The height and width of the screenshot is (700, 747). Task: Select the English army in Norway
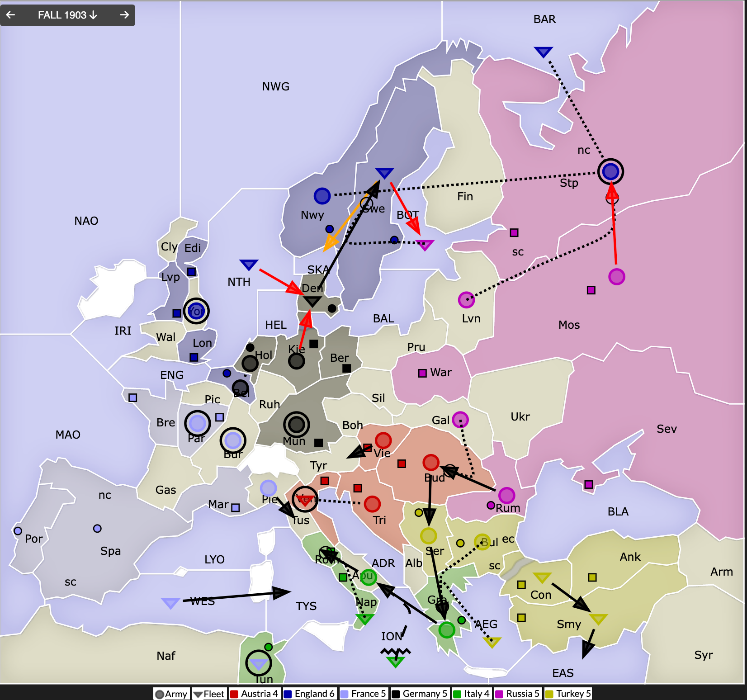322,196
